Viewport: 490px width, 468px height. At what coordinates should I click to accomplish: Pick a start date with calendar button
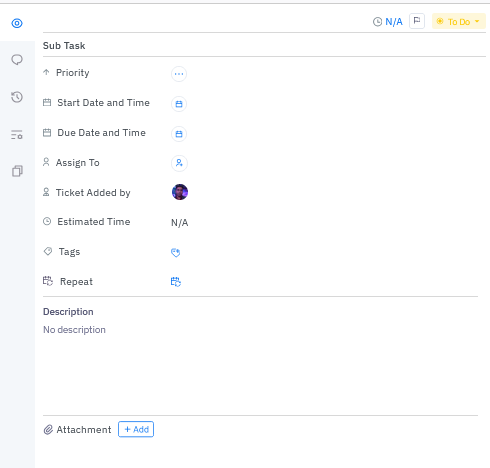[x=179, y=104]
